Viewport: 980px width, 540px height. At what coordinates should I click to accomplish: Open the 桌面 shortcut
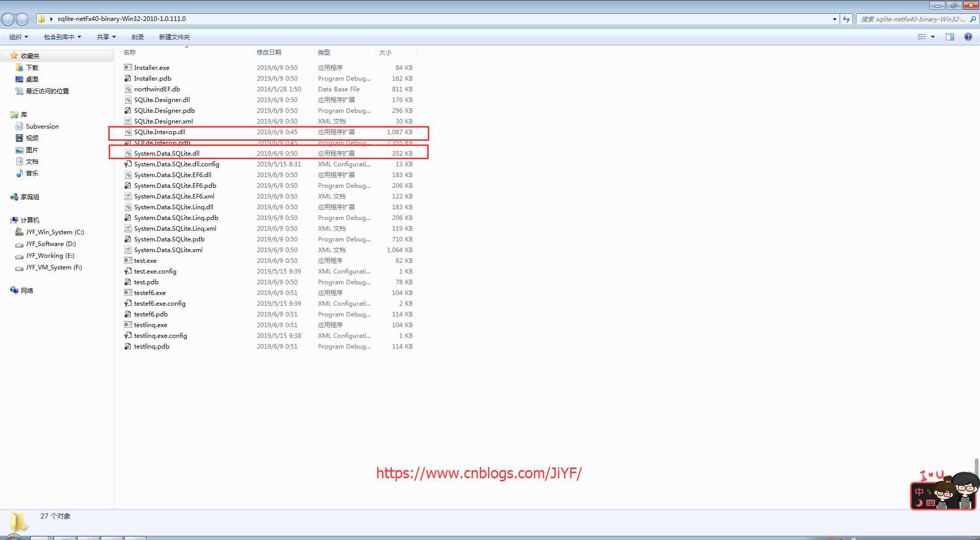coord(32,79)
